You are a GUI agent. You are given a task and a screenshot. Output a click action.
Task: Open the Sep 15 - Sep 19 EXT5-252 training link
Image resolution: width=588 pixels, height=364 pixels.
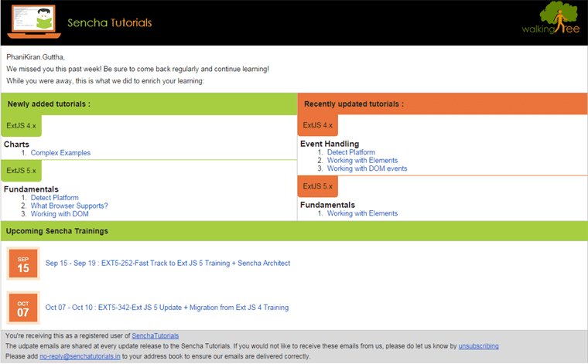click(x=168, y=264)
